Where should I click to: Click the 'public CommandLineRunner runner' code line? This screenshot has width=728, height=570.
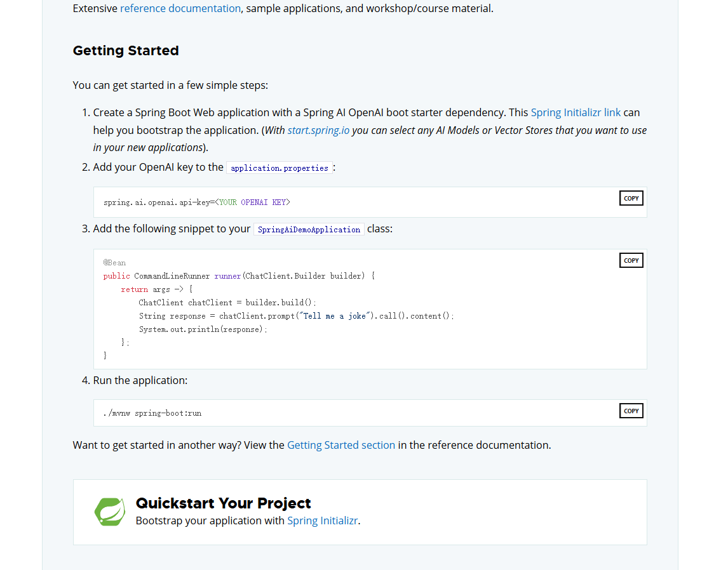tap(239, 276)
